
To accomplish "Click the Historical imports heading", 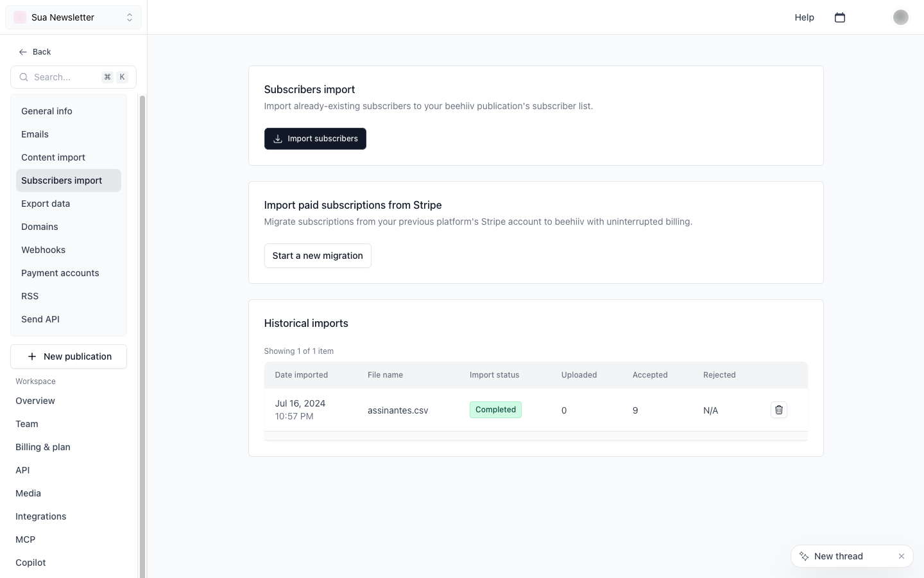I will point(306,323).
